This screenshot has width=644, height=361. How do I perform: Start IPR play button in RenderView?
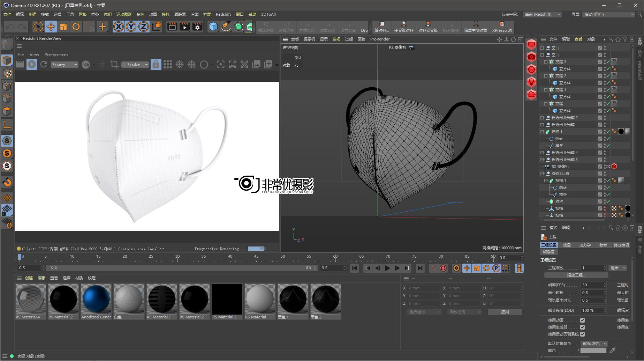click(x=32, y=64)
